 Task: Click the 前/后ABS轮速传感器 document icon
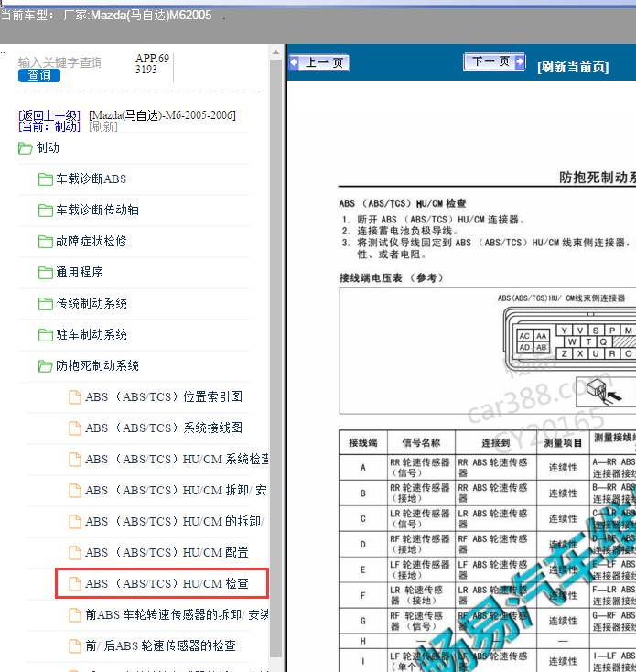click(x=75, y=645)
